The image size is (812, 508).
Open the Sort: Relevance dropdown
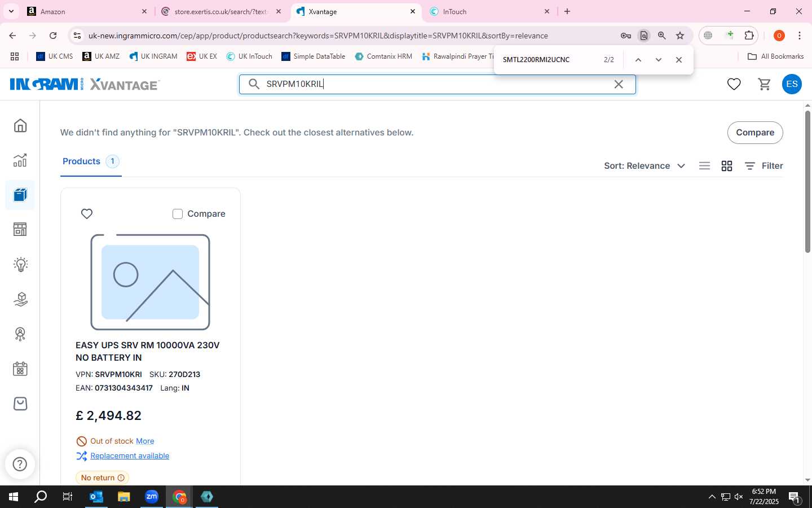[x=645, y=166]
